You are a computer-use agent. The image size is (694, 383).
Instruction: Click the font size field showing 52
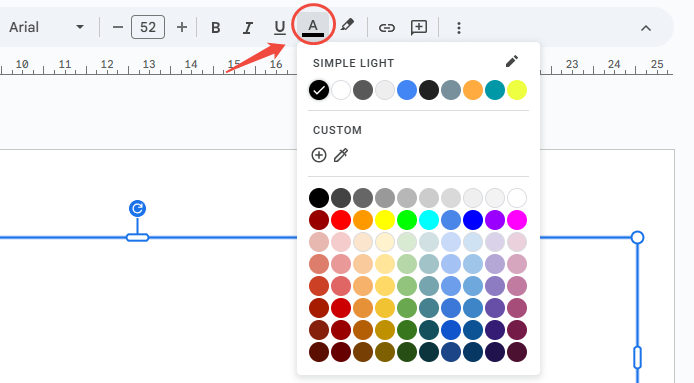click(x=148, y=27)
